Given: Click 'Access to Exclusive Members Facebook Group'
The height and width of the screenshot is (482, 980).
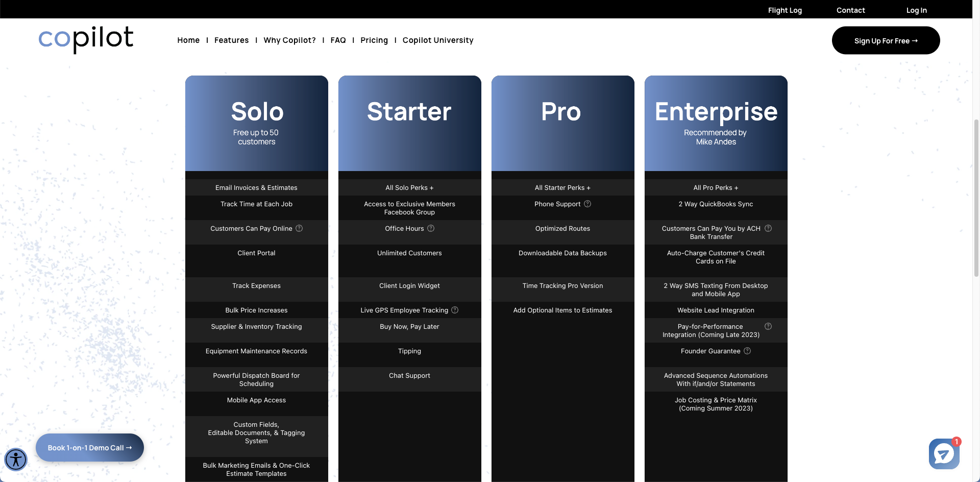Looking at the screenshot, I should (x=409, y=208).
